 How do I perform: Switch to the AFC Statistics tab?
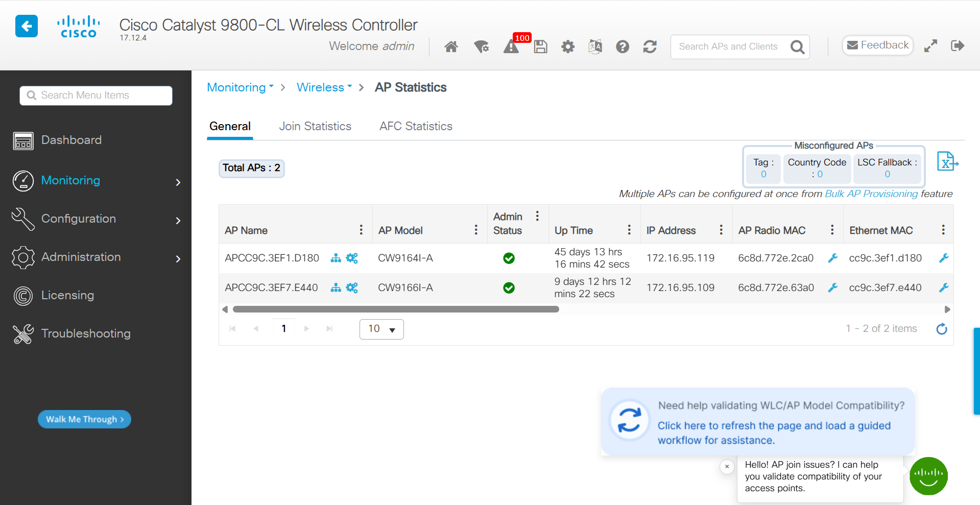(x=416, y=126)
